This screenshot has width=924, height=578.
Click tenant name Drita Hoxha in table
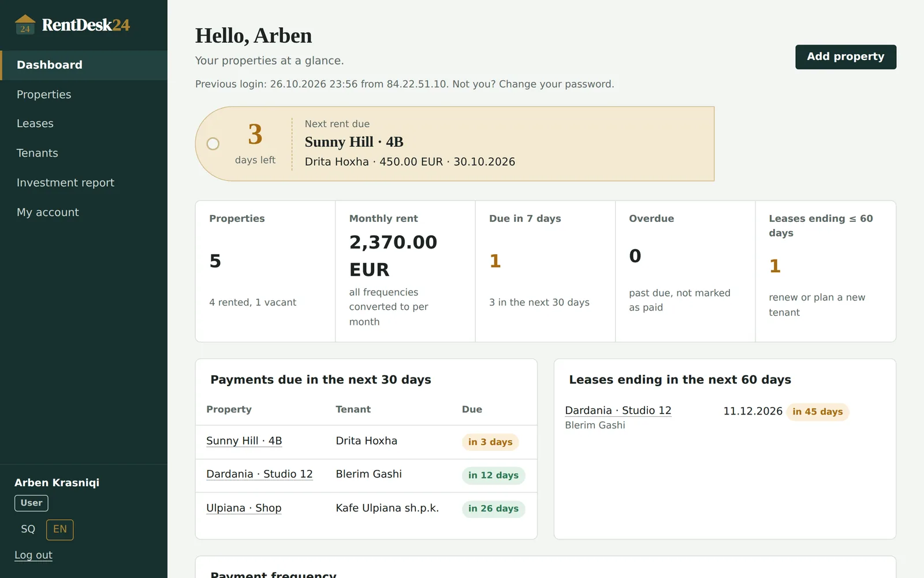[367, 441]
